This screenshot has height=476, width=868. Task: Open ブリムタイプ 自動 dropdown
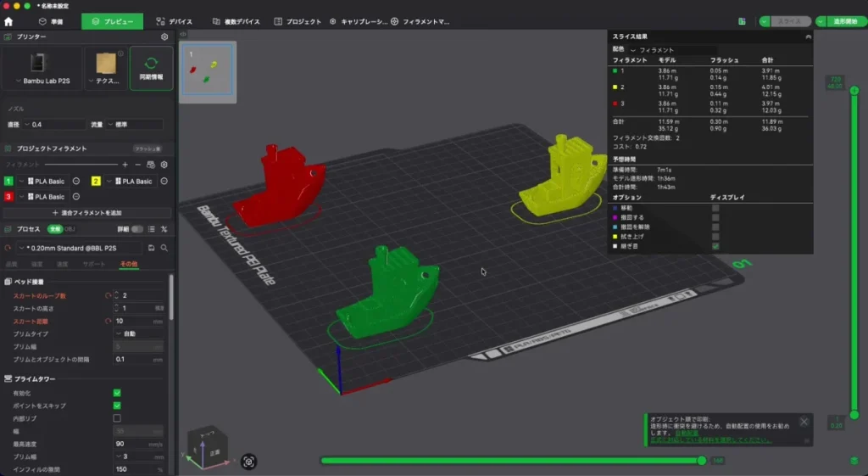click(x=138, y=333)
